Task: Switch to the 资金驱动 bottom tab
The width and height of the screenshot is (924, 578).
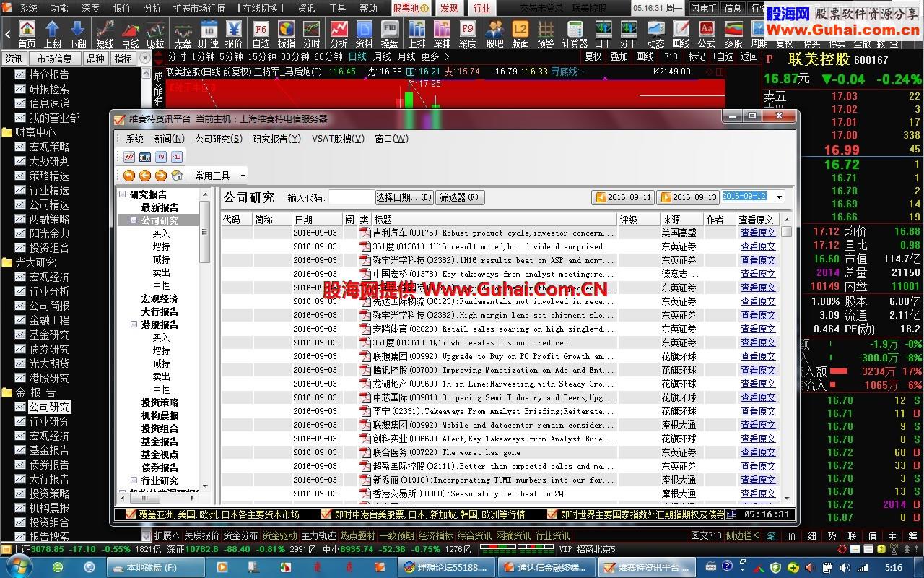Action: (279, 535)
